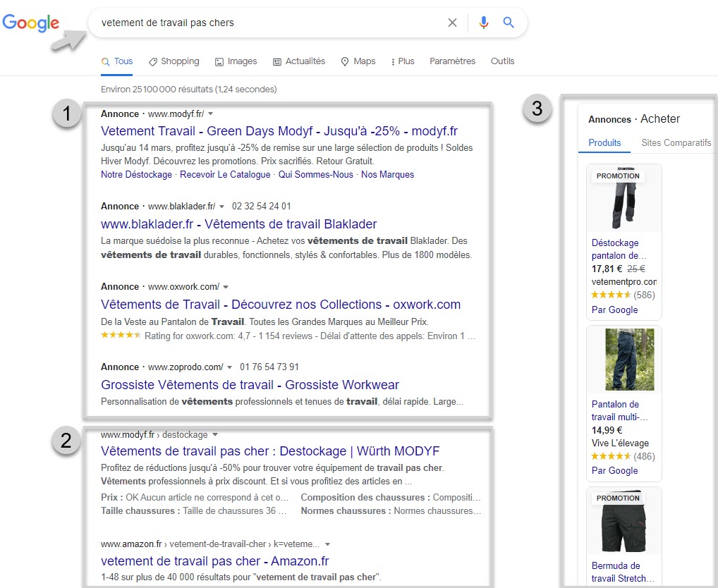Clear the search box with the X icon
718x588 pixels.
[452, 23]
